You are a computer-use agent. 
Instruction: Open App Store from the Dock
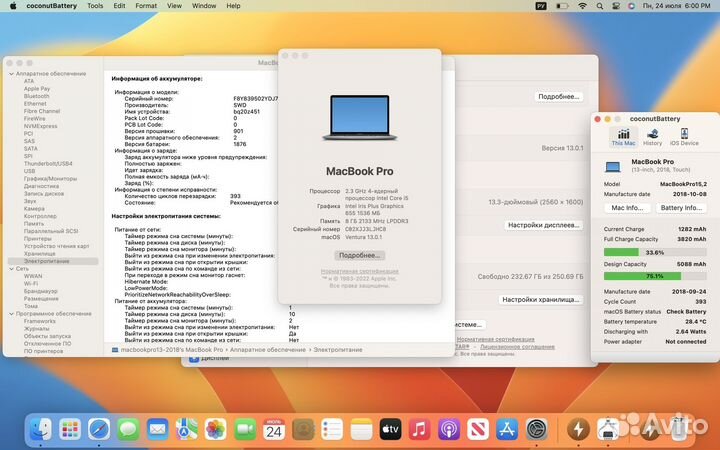pyautogui.click(x=507, y=430)
